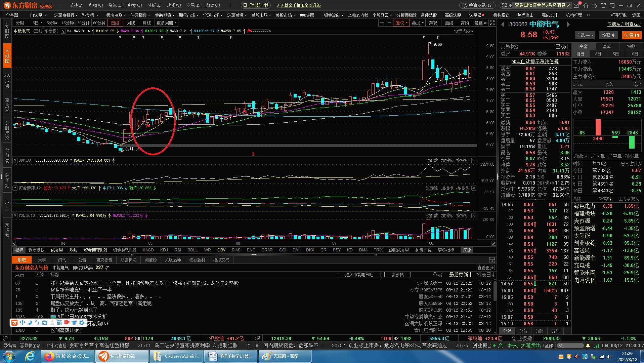Zoom in the K-line chart with plus

pos(382,23)
